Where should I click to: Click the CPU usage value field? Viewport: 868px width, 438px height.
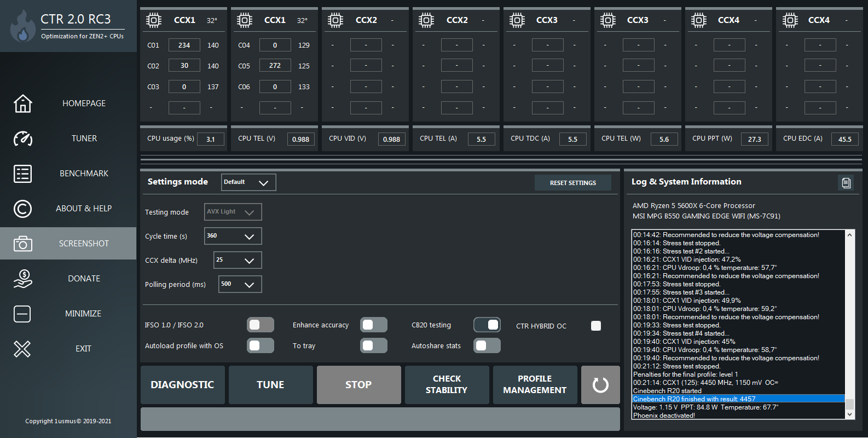211,139
